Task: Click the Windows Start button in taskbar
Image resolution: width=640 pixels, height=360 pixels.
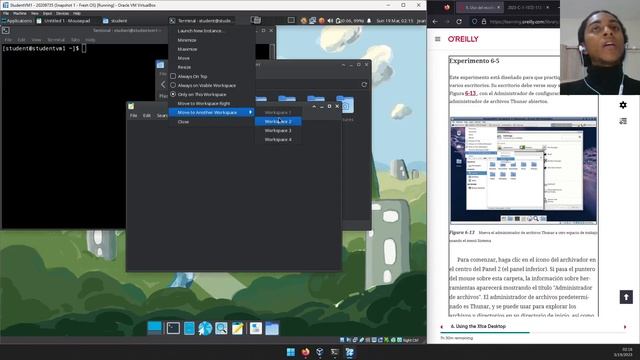Action: [x=291, y=352]
